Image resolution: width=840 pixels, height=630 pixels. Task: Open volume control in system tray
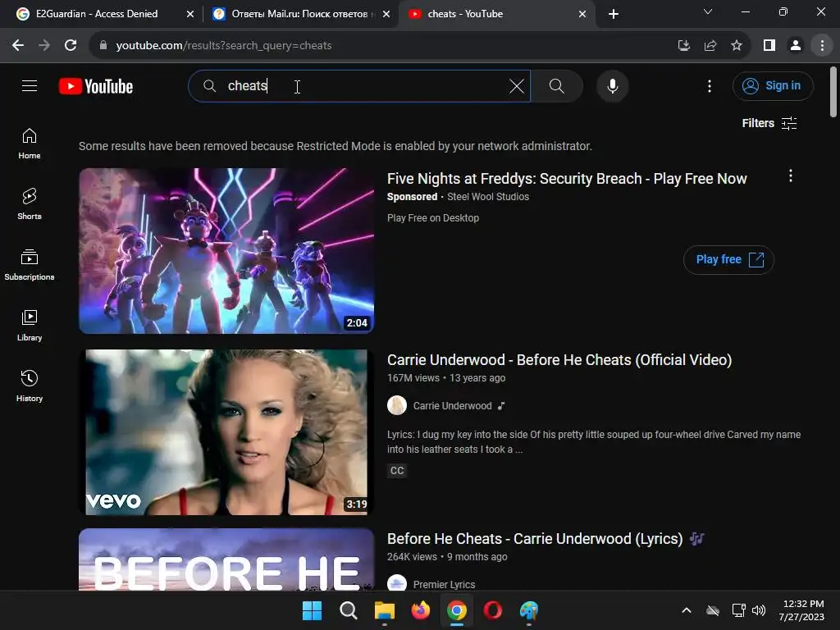[x=759, y=610]
